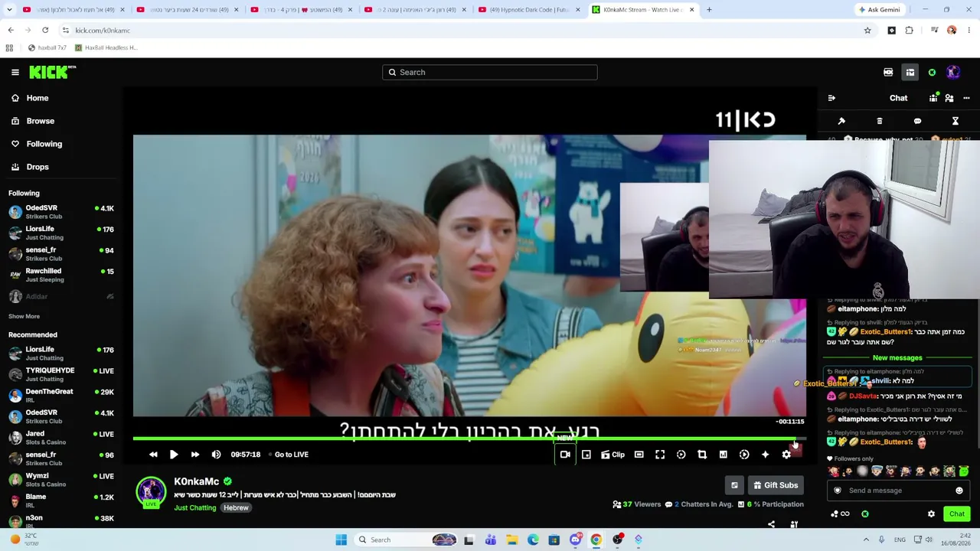Open stream stats chart icon
The image size is (980, 551).
coord(724,455)
